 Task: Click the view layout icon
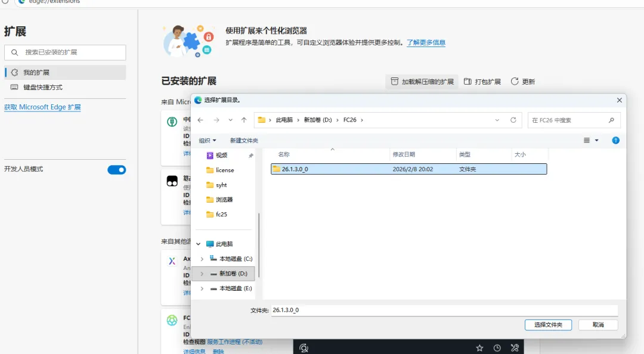point(587,141)
